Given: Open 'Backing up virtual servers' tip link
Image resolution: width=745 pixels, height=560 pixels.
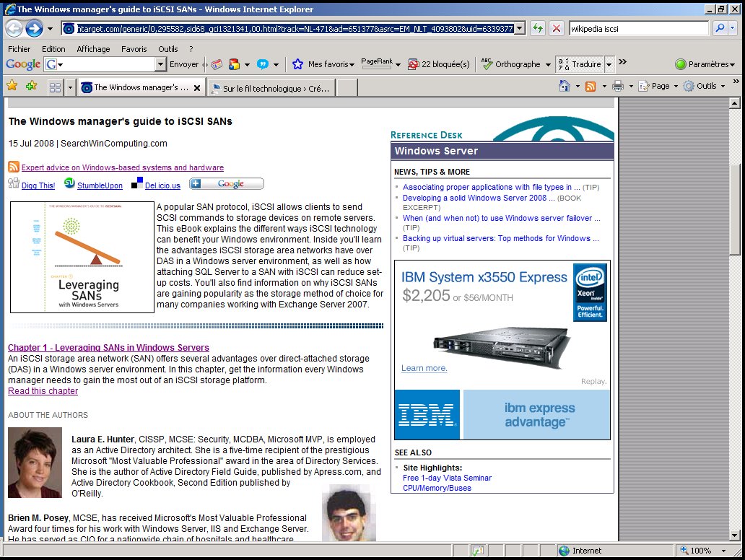Looking at the screenshot, I should (501, 238).
